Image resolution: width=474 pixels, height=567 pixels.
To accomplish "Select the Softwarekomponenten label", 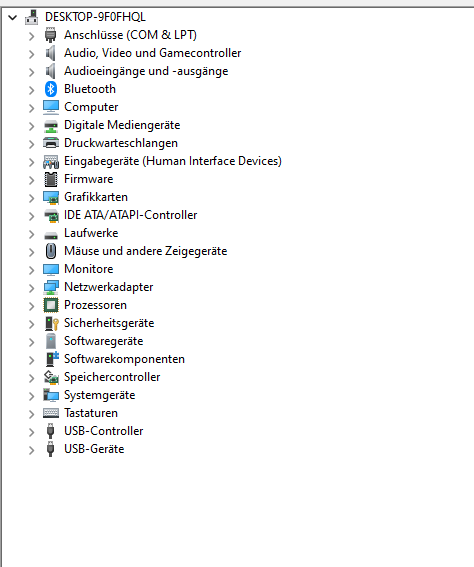I will click(x=124, y=359).
